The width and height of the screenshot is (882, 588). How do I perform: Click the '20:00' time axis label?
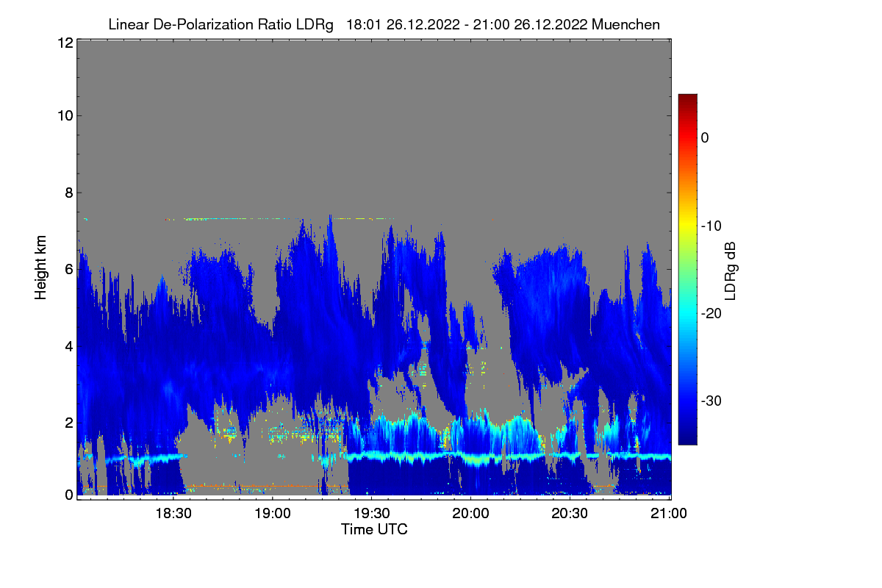(x=471, y=514)
